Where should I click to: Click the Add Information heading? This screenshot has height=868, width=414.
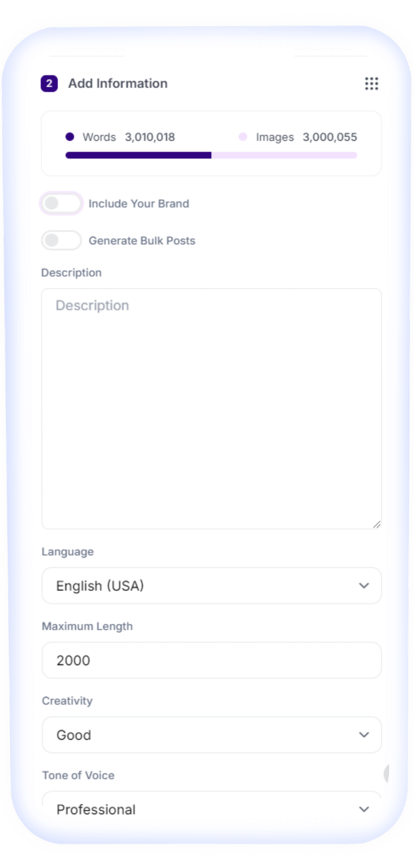pyautogui.click(x=118, y=84)
